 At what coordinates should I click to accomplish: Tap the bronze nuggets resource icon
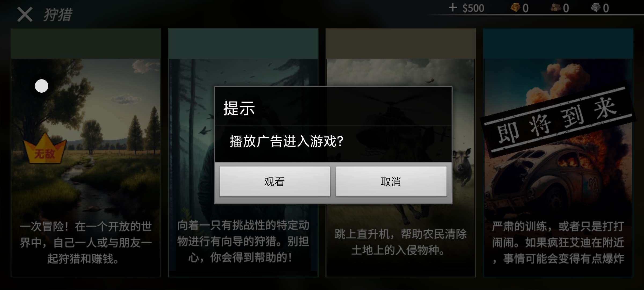[x=556, y=8]
